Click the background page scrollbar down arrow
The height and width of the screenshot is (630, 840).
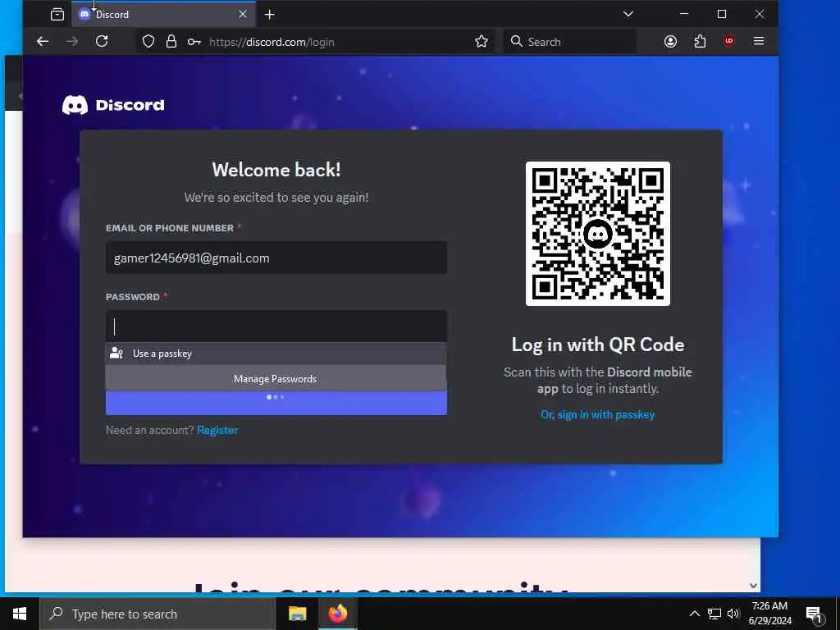click(753, 586)
